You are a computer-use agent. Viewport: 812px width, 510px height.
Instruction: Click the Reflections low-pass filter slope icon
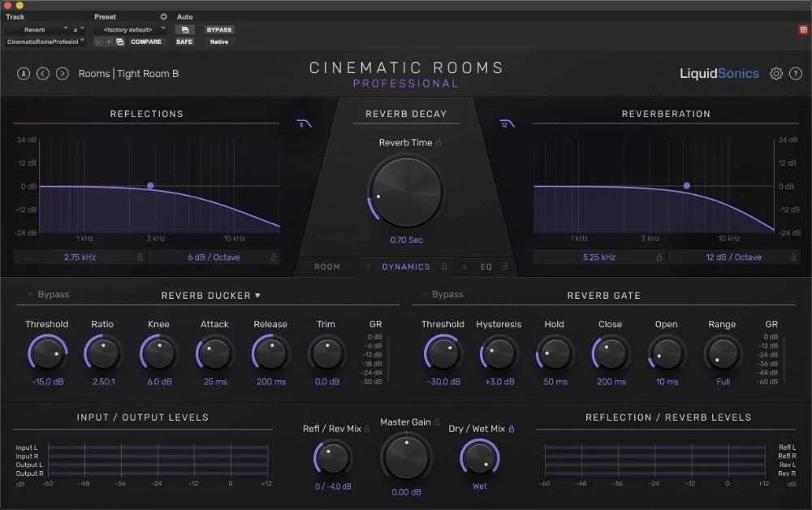click(304, 123)
